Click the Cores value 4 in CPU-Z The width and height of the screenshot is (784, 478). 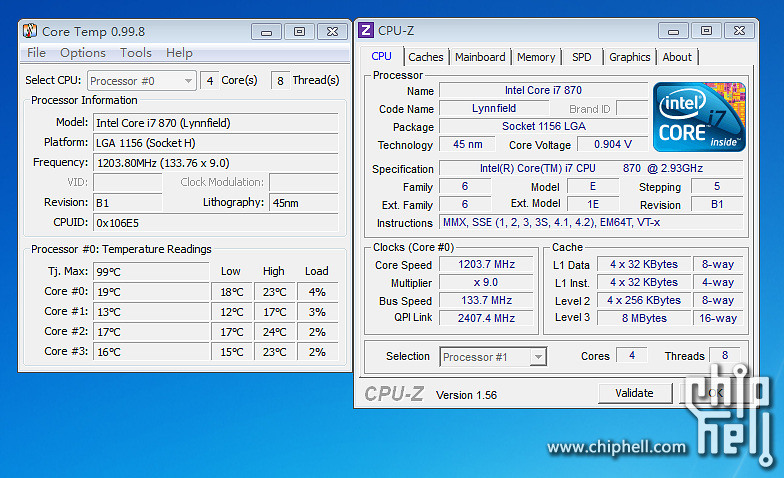632,356
